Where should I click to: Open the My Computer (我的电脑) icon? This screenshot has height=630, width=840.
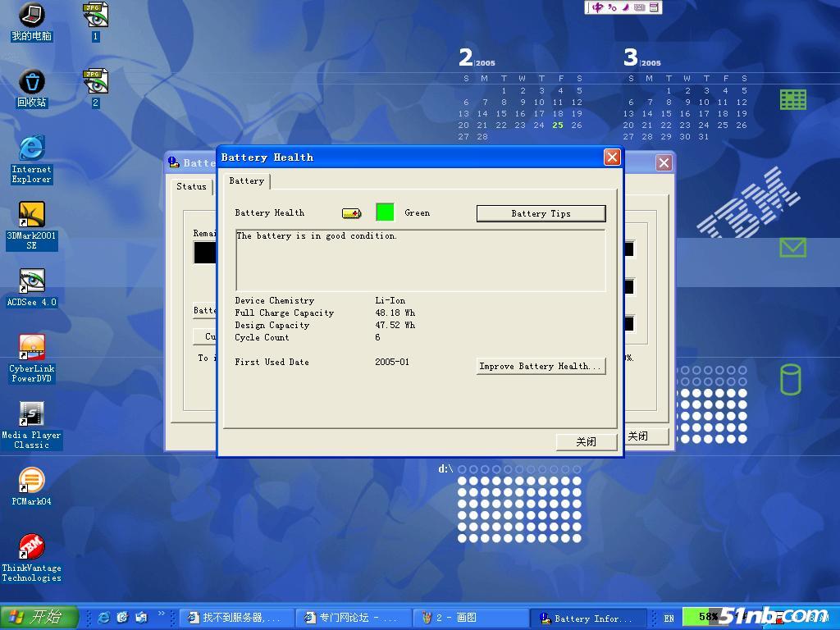(x=31, y=16)
